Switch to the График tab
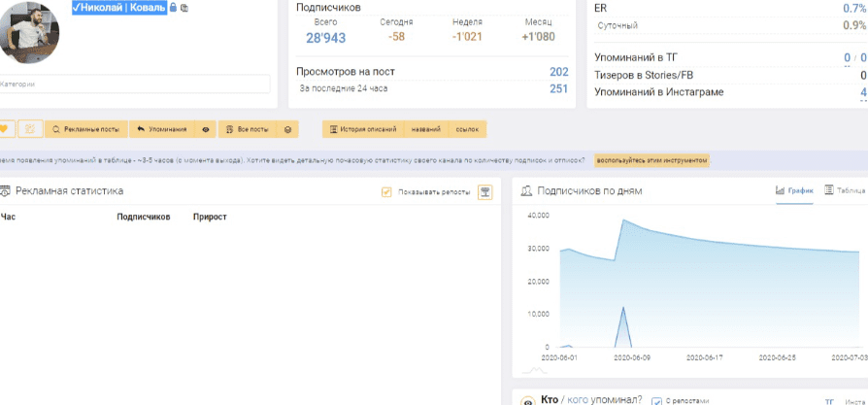Viewport: 868px width, 405px height. point(794,190)
